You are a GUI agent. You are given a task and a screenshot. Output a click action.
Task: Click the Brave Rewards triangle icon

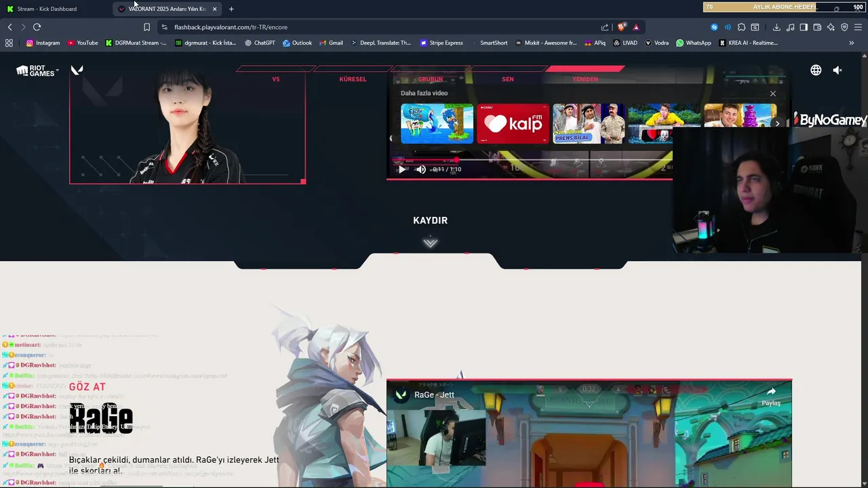click(636, 27)
